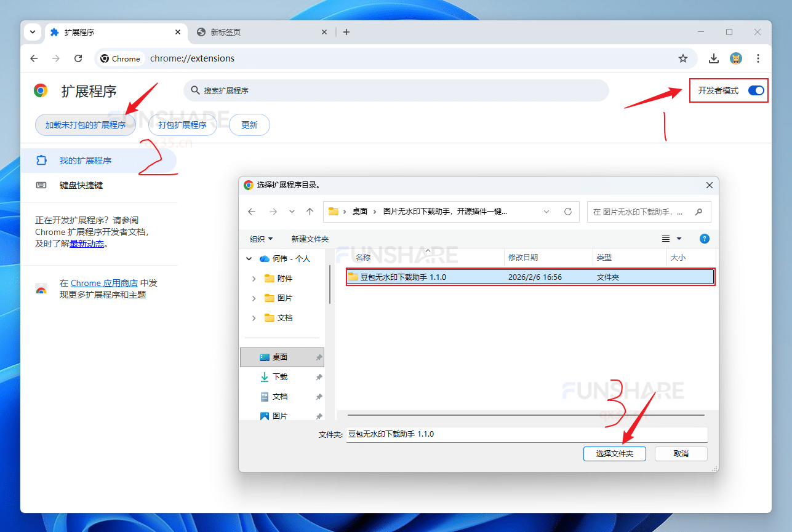
Task: Open the Chrome profile avatar
Action: coord(736,58)
